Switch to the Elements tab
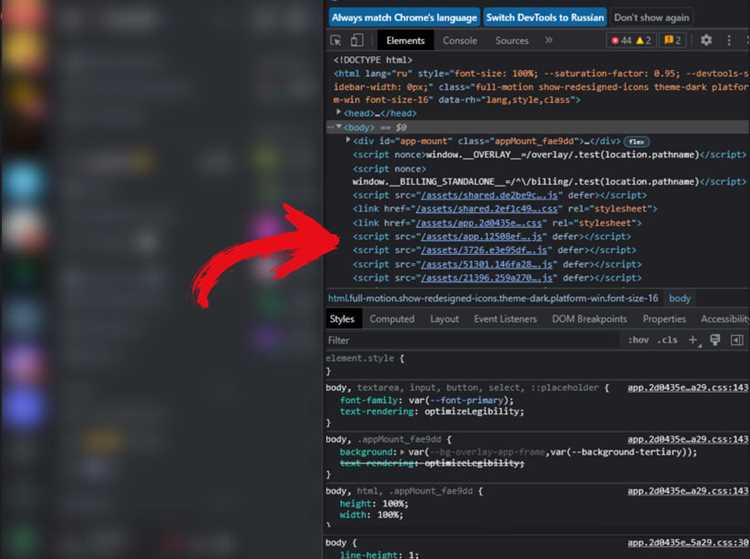 click(405, 41)
